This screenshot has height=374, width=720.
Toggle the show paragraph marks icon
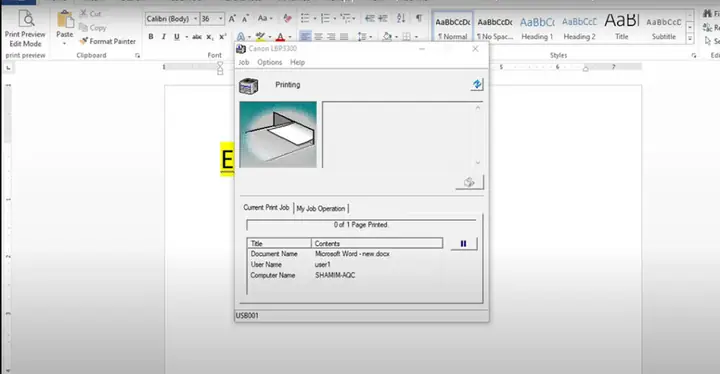[419, 18]
